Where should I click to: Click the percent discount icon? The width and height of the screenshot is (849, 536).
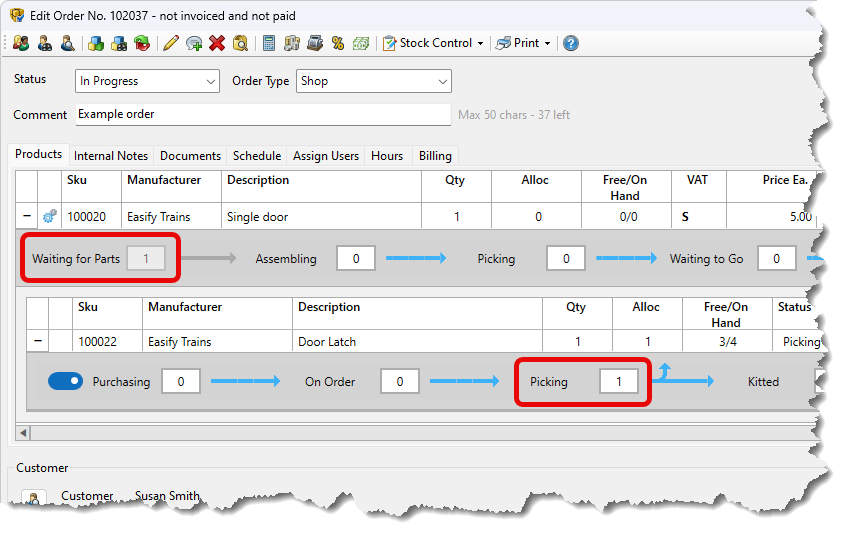(x=338, y=43)
